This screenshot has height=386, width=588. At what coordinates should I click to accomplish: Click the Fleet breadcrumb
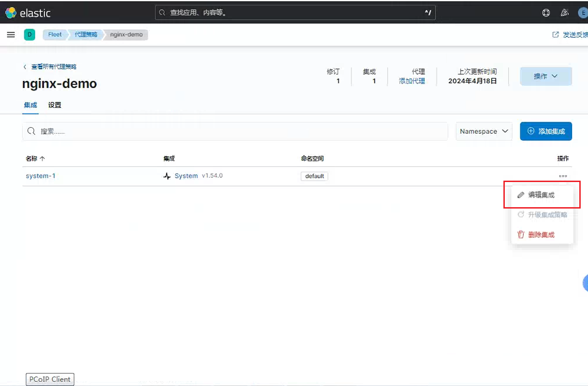(55, 35)
